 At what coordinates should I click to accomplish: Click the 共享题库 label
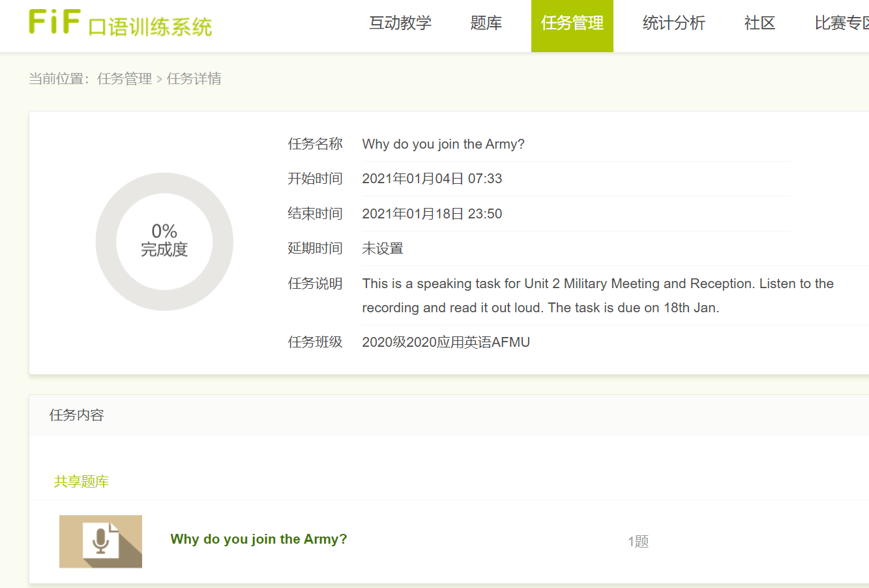(81, 482)
